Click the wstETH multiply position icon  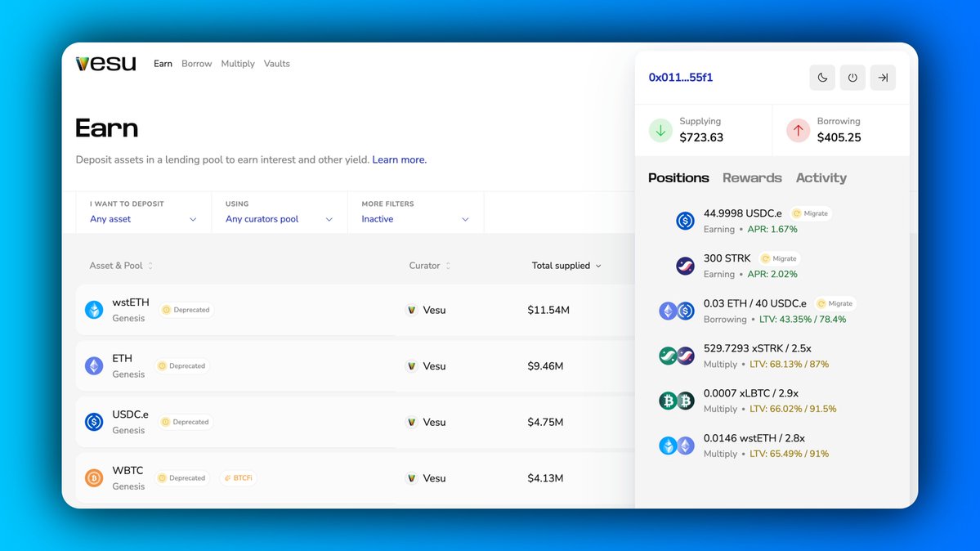pyautogui.click(x=677, y=446)
